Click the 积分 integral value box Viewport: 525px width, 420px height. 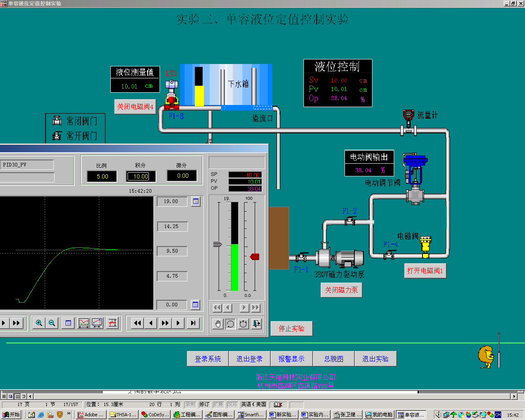[141, 176]
